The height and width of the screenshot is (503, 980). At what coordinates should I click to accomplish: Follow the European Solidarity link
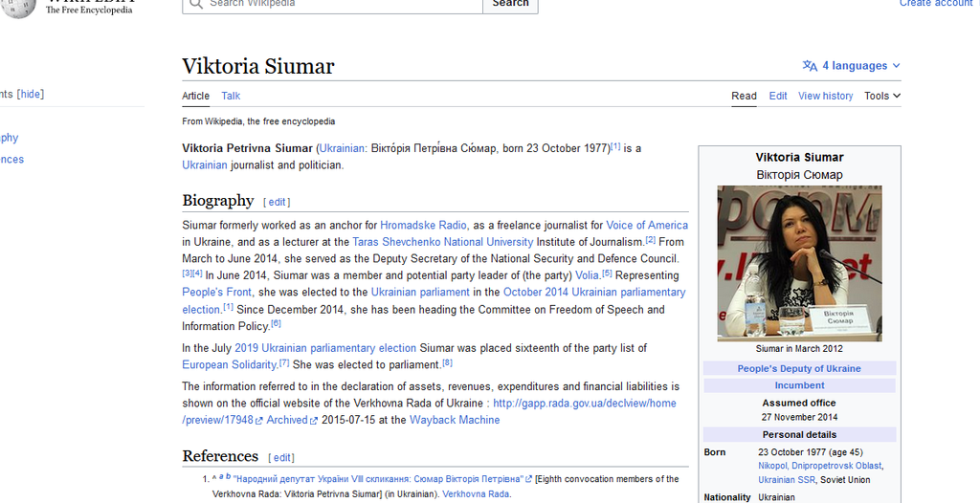point(229,364)
